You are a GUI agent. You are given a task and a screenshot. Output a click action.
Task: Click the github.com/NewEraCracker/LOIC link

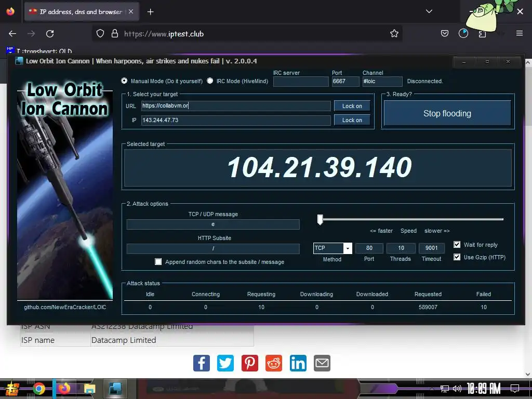[x=65, y=307]
